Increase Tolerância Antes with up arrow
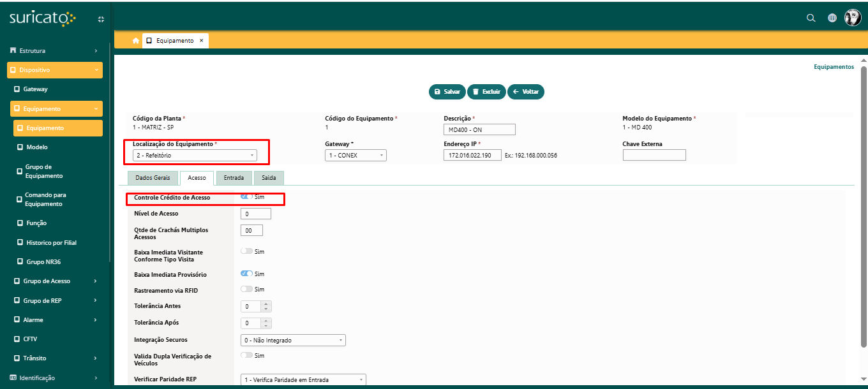The image size is (868, 389). 266,304
